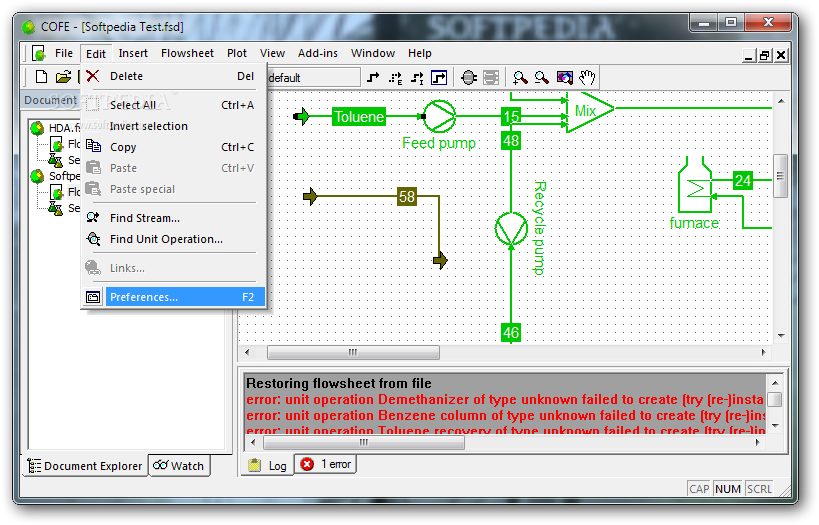
Task: Click the olive product arrow ending stream 58
Action: (x=440, y=260)
